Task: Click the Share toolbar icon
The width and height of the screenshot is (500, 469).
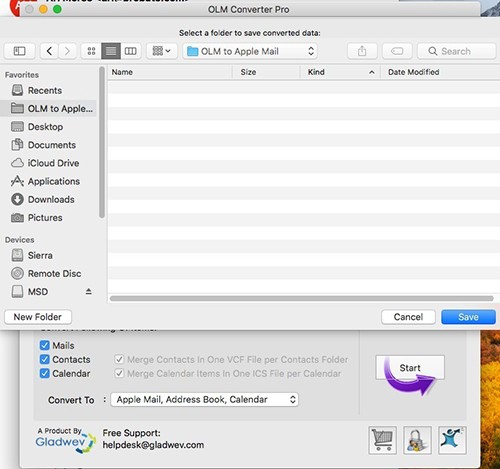Action: [x=362, y=51]
